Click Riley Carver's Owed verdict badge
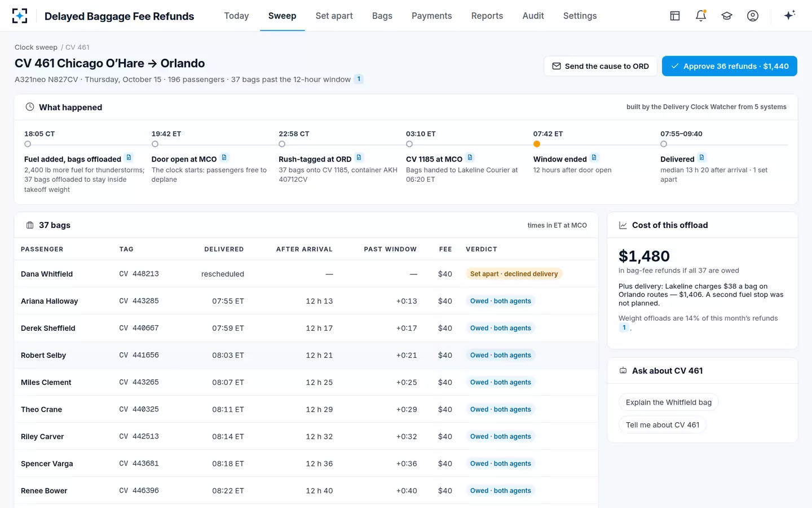812x508 pixels. (501, 436)
